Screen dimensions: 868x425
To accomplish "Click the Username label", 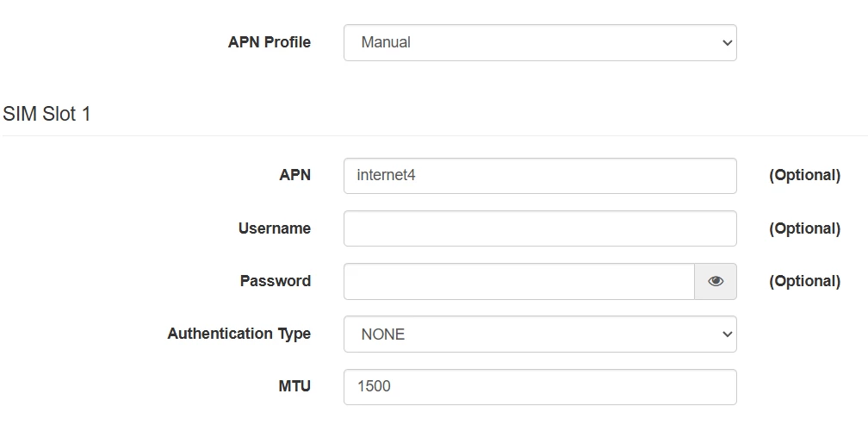I will (x=275, y=228).
